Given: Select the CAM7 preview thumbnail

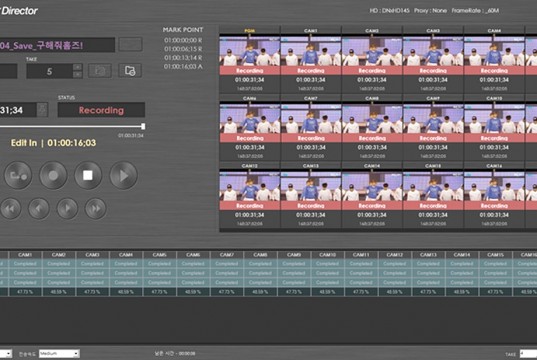Looking at the screenshot, I should coord(311,119).
